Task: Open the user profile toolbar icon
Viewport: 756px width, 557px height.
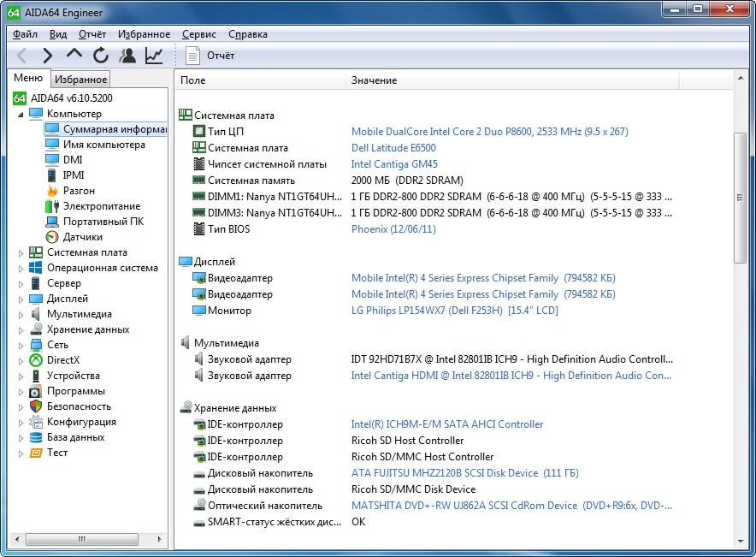Action: click(x=127, y=56)
